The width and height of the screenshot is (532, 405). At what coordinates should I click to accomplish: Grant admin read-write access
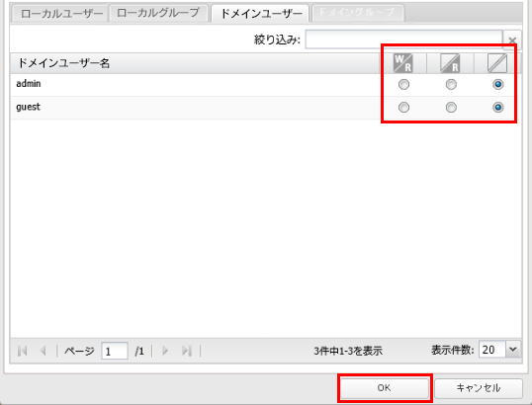coord(403,84)
